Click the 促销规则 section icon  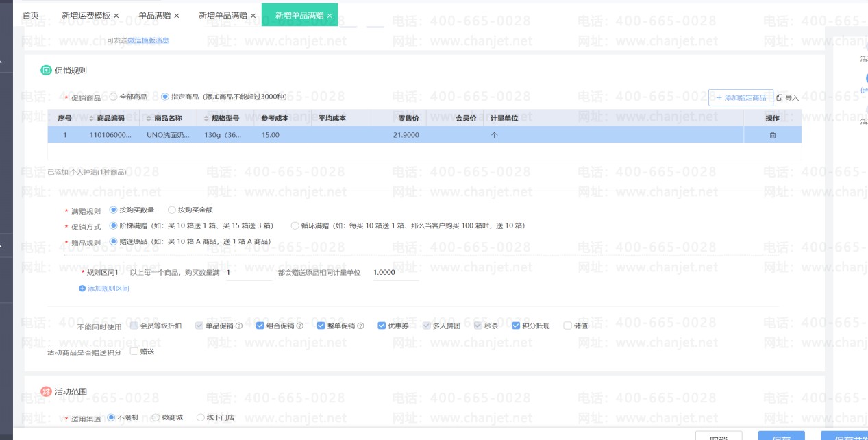coord(46,70)
